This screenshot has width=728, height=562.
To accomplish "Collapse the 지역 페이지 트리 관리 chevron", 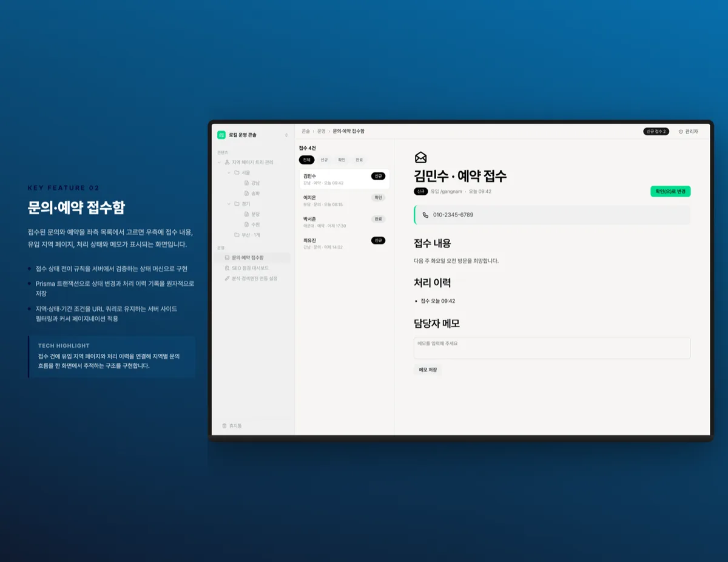I will coord(220,162).
